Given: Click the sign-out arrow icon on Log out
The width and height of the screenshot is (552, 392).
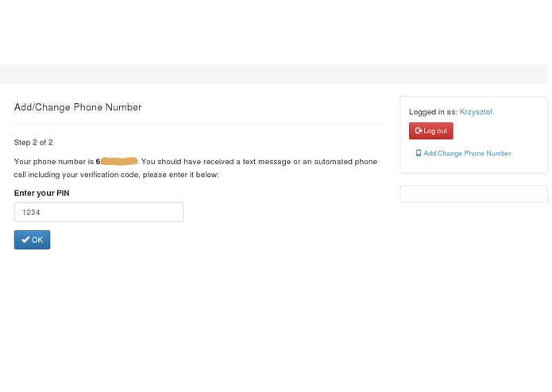Looking at the screenshot, I should (x=419, y=131).
